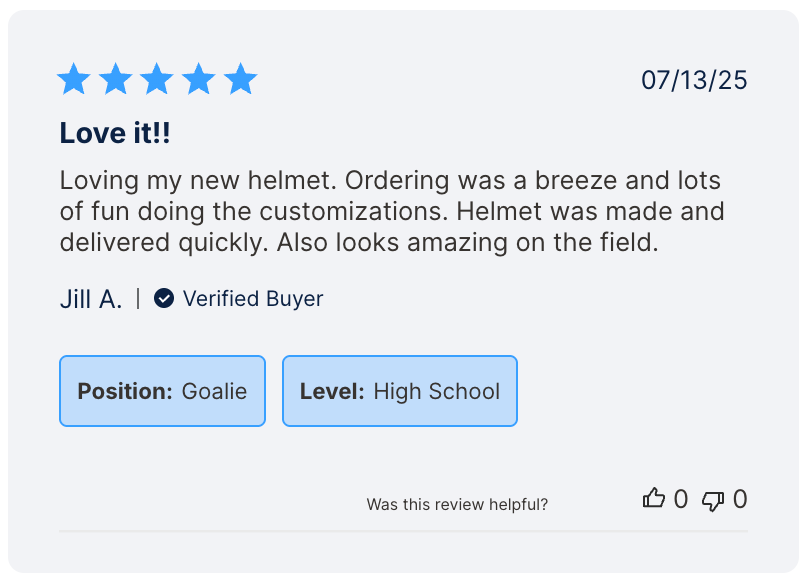This screenshot has height=580, width=806.
Task: Click the fourth rating star
Action: 198,79
